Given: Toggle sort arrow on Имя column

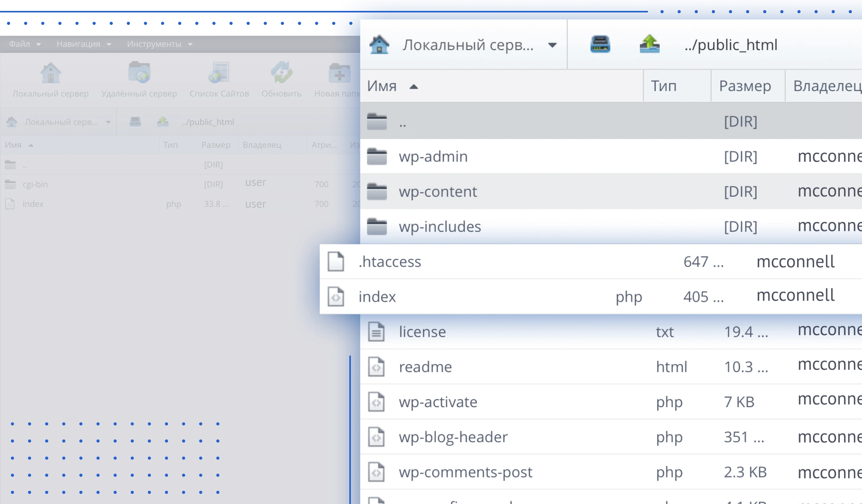Looking at the screenshot, I should coord(413,87).
